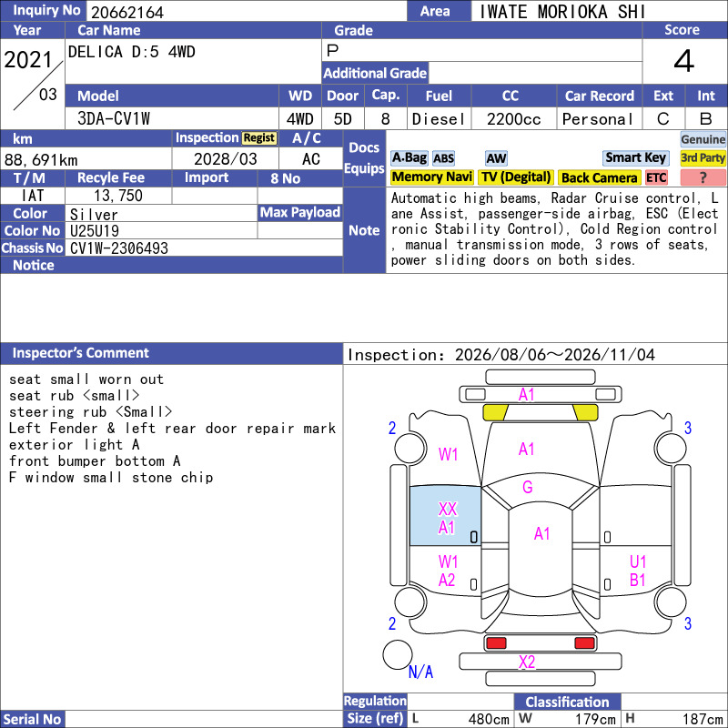
Task: Click the W1 mark above A2
Action: pyautogui.click(x=449, y=561)
